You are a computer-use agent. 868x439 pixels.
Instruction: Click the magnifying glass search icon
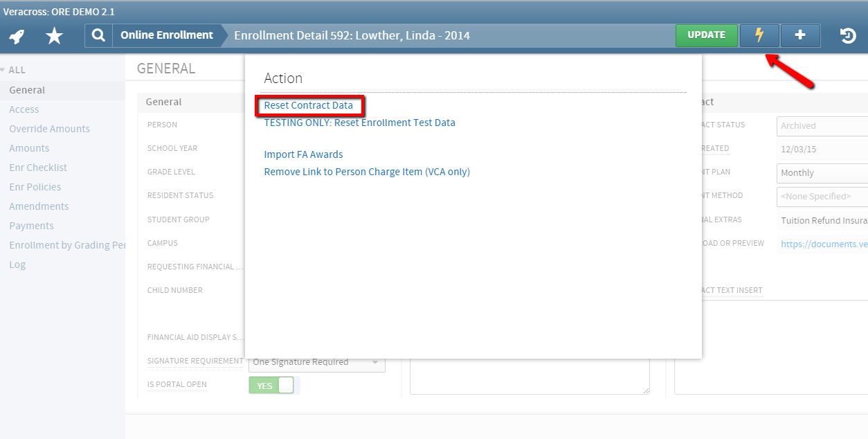(x=99, y=35)
